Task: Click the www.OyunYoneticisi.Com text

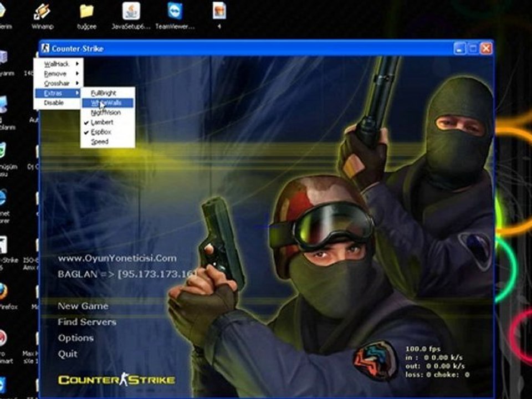Action: click(117, 258)
